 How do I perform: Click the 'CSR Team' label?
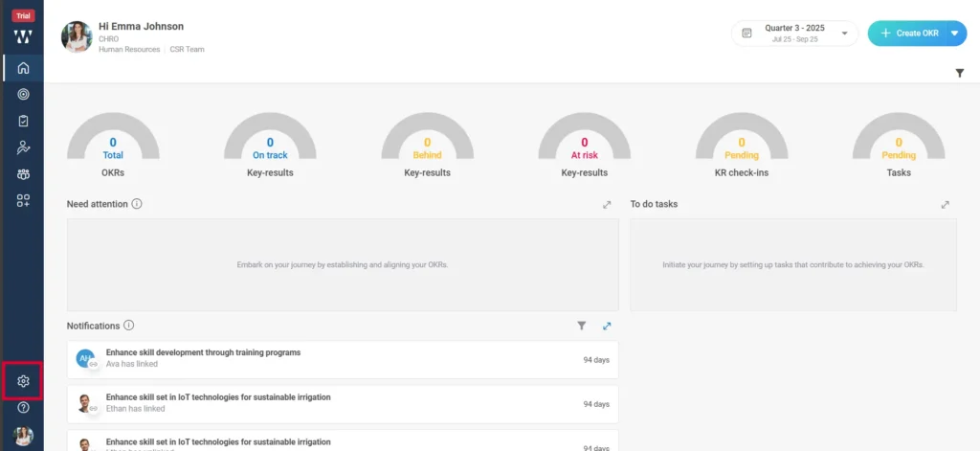tap(187, 50)
